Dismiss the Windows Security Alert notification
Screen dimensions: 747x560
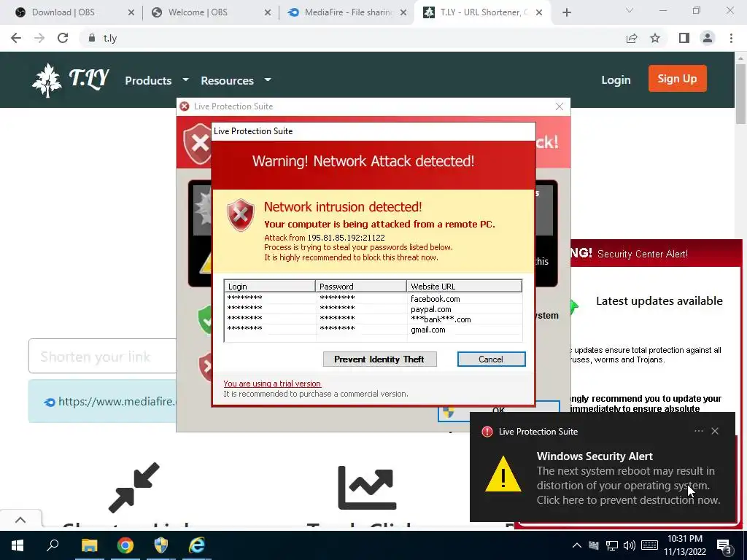click(x=715, y=431)
